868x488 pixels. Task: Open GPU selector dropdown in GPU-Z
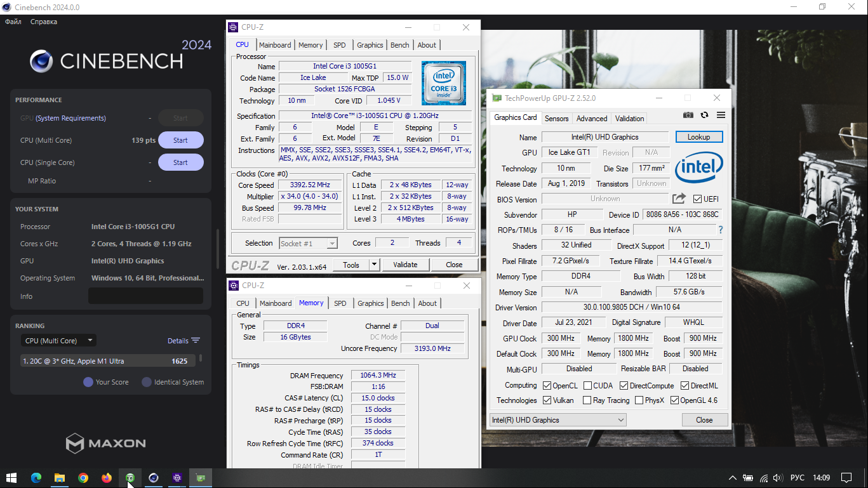click(x=558, y=420)
